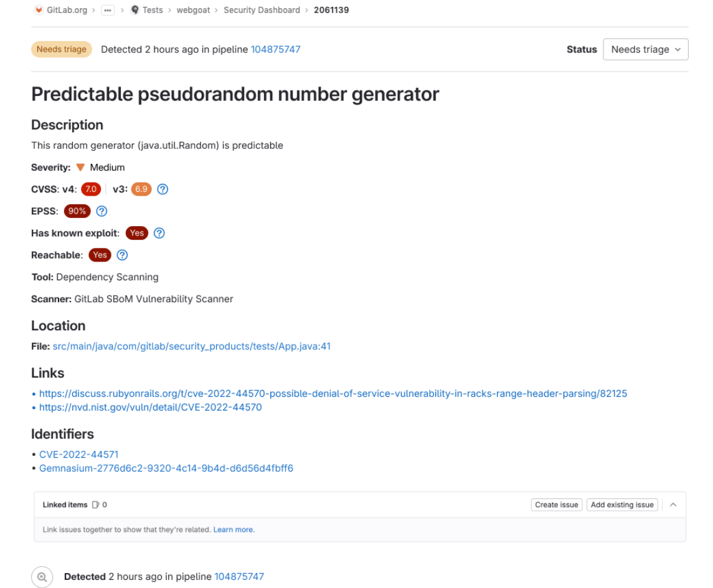Open the Status dropdown showing Needs triage

point(645,49)
